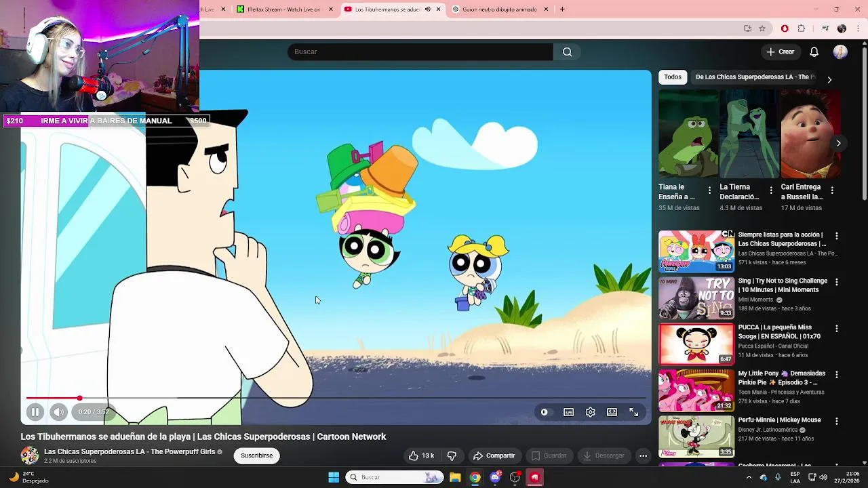Open options for PUCCA video

[x=836, y=328]
